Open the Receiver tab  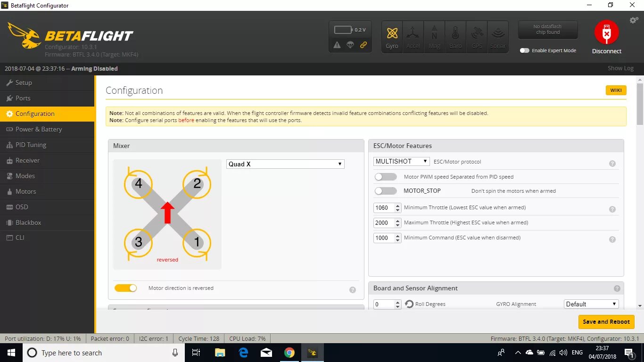[x=47, y=160]
